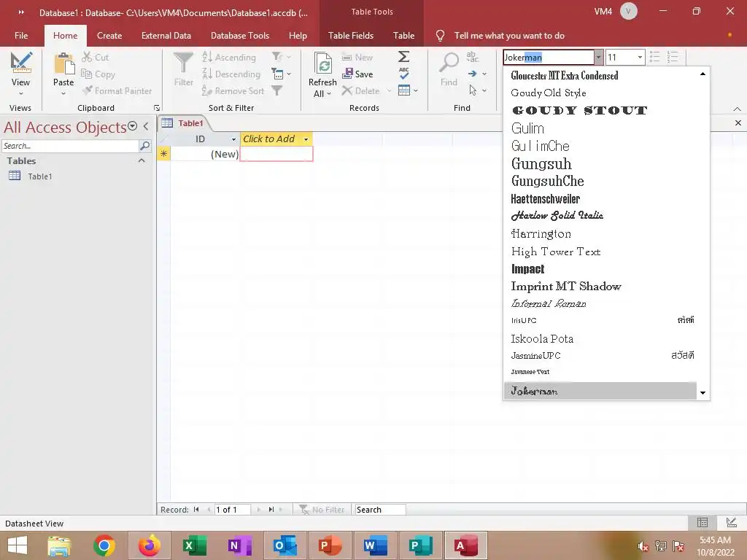Screen dimensions: 747x560
Task: Open the Help tab
Action: pyautogui.click(x=298, y=36)
